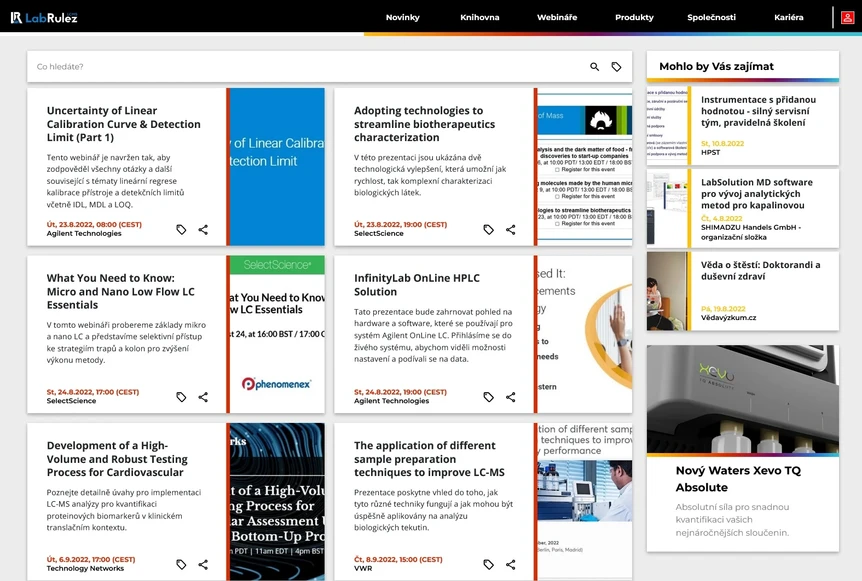Viewport: 862px width, 581px height.
Task: Click the SelectScience biotherapeutics webinar thumbnail
Action: pos(584,167)
